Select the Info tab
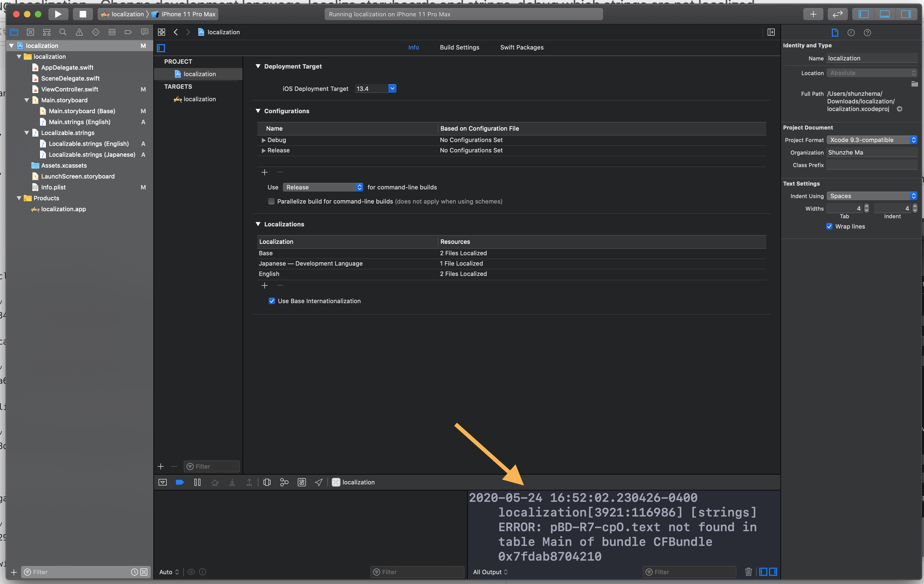 point(413,48)
